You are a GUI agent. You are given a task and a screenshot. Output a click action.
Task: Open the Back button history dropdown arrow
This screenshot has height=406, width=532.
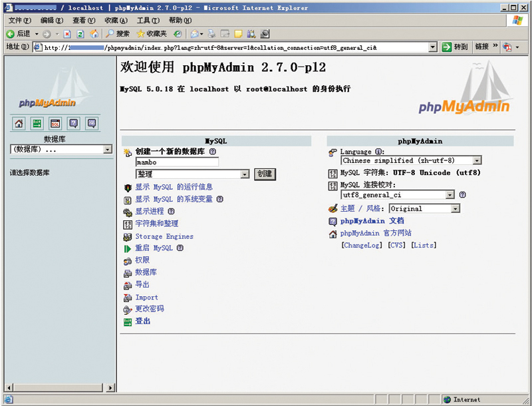pyautogui.click(x=37, y=34)
